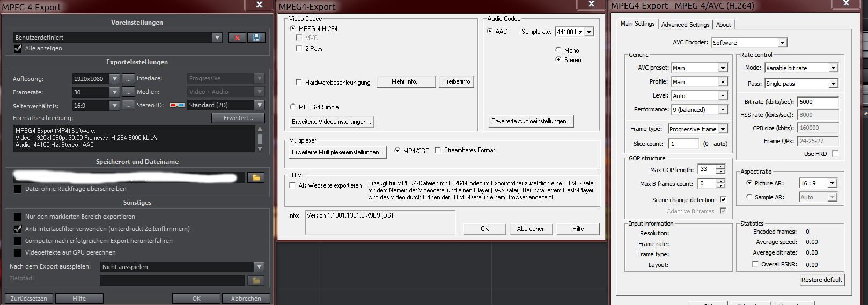
Task: Open the Profile Main dropdown
Action: (723, 81)
